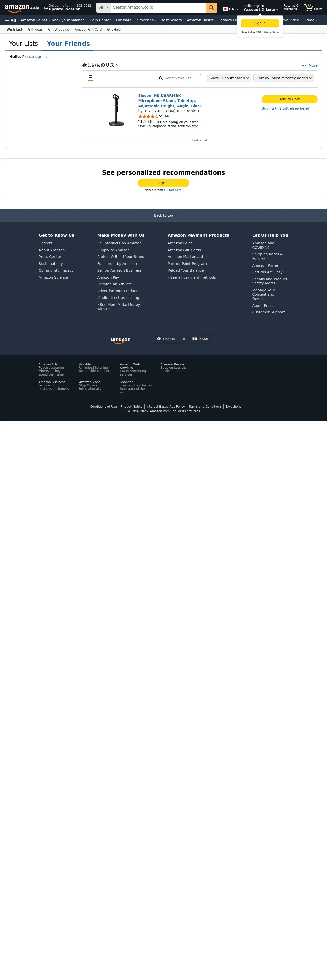Screen dimensions: 327x980
Task: Click the footer Amazon logo
Action: (121, 340)
